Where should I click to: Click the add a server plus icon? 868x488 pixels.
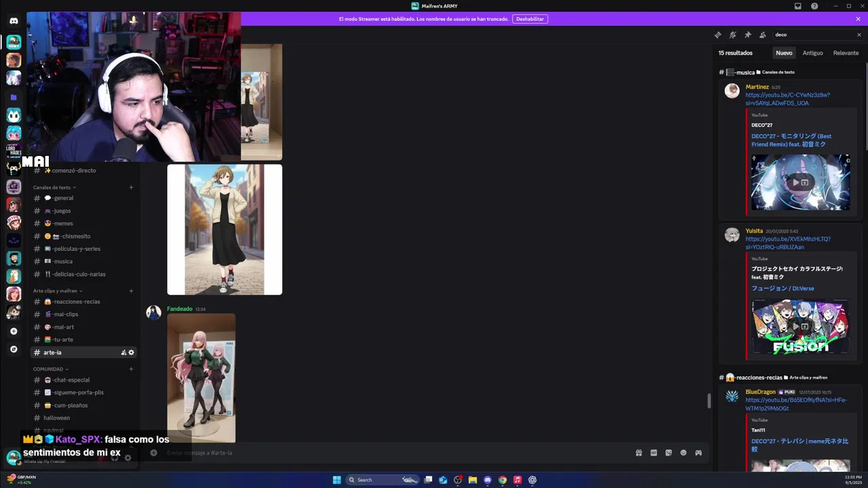pos(14,331)
